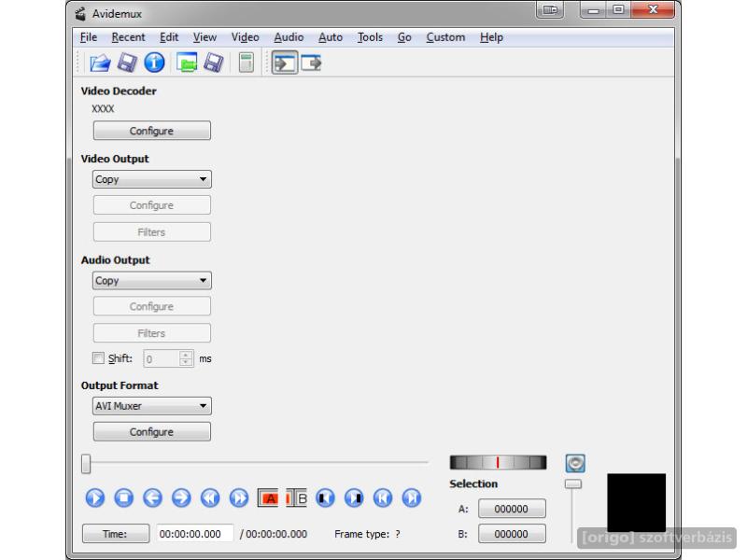747x560 pixels.
Task: Open a video file with the folder icon
Action: click(100, 63)
